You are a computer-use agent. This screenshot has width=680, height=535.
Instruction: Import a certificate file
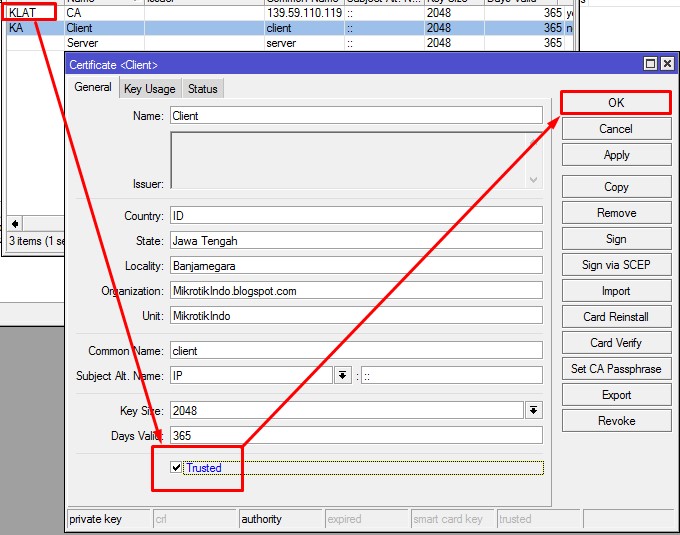[616, 291]
